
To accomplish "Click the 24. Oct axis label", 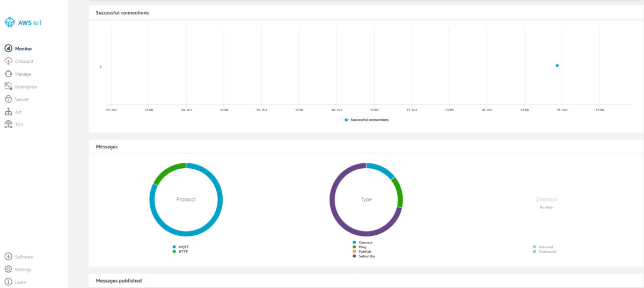I will (x=186, y=110).
